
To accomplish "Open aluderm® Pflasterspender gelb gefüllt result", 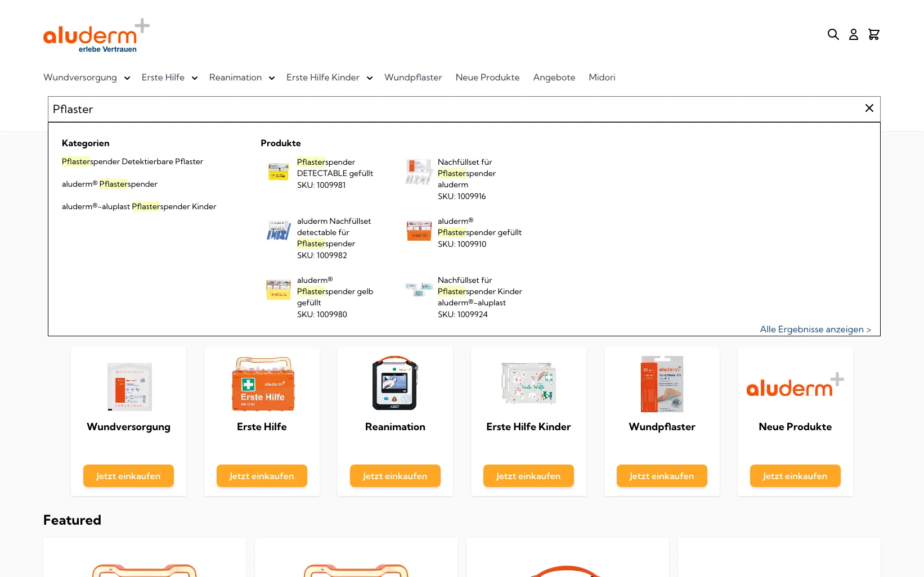I will tap(335, 291).
